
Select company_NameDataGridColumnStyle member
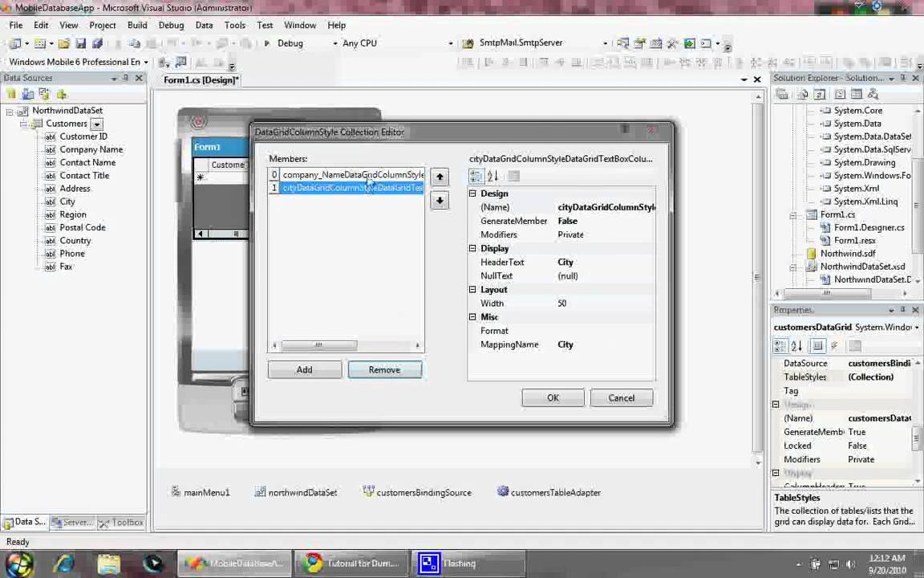346,174
